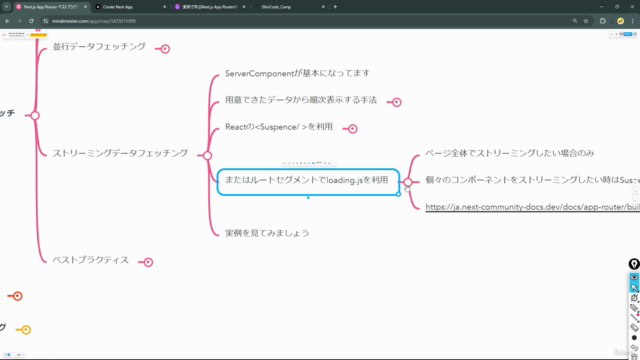Collapse the left parent branch circle
Screen dimensions: 640x360
coord(35,116)
